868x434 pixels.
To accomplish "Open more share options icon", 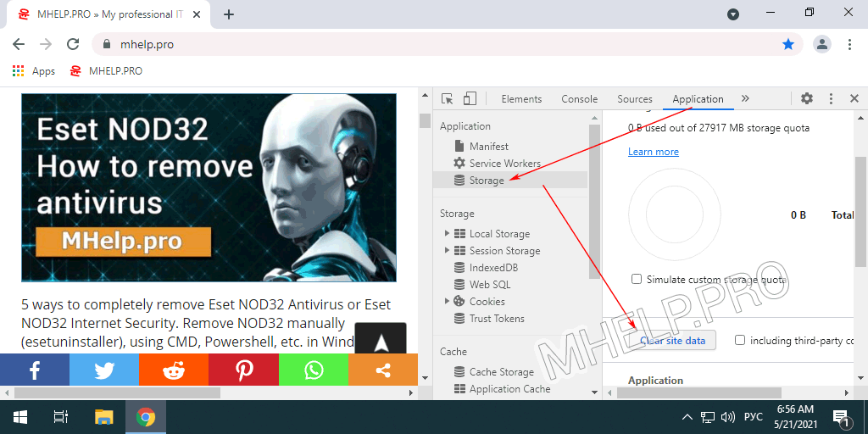I will pos(383,370).
